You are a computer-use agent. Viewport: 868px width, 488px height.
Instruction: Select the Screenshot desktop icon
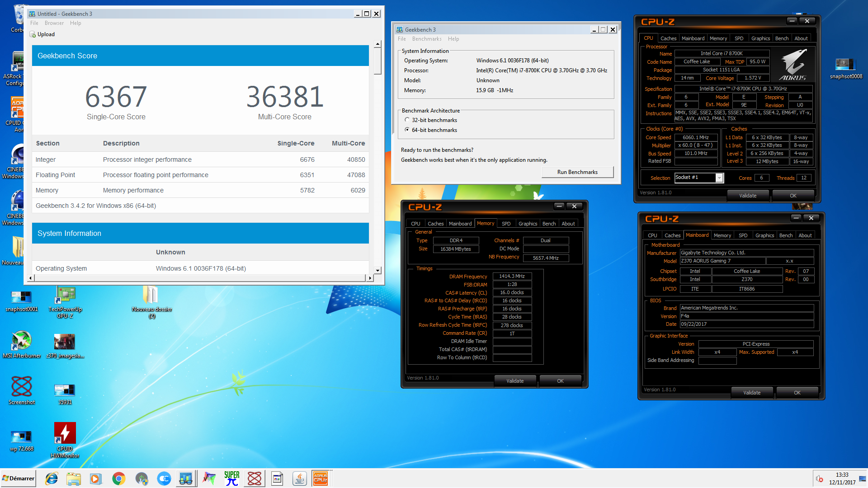[x=22, y=391]
